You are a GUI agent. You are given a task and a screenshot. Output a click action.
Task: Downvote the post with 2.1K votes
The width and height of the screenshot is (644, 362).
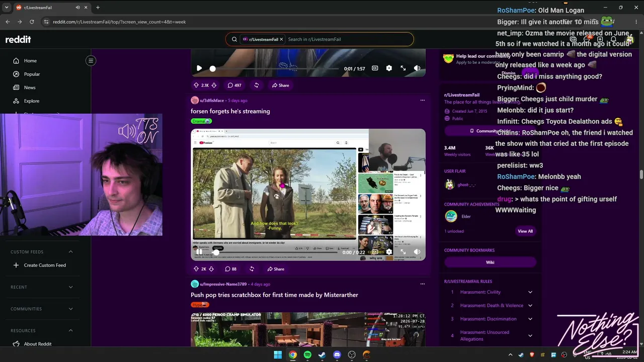pyautogui.click(x=214, y=85)
